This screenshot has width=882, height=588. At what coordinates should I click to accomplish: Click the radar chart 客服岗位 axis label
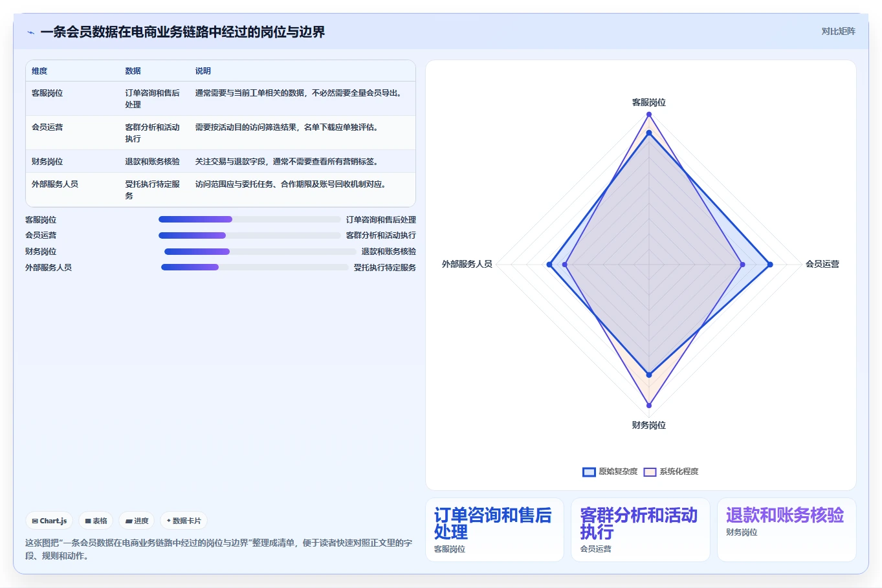[648, 103]
